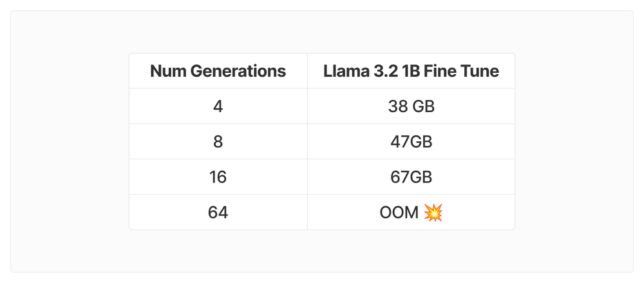Click the word "Llama" in the header
Screen dimensions: 644x283
point(345,71)
